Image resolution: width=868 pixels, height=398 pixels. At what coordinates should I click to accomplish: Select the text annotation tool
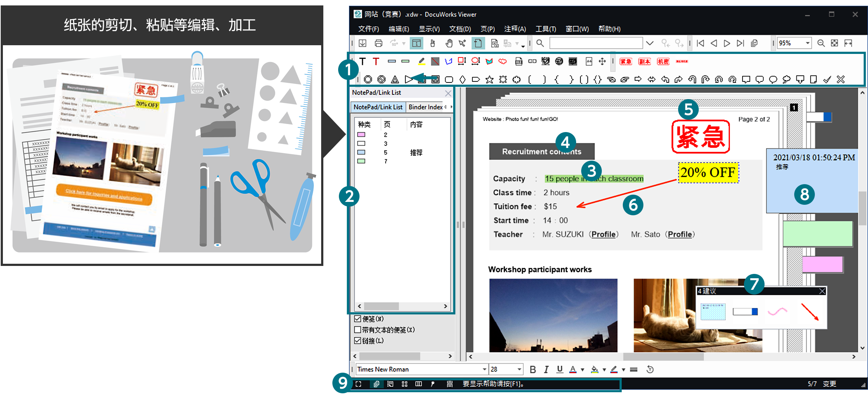click(362, 62)
